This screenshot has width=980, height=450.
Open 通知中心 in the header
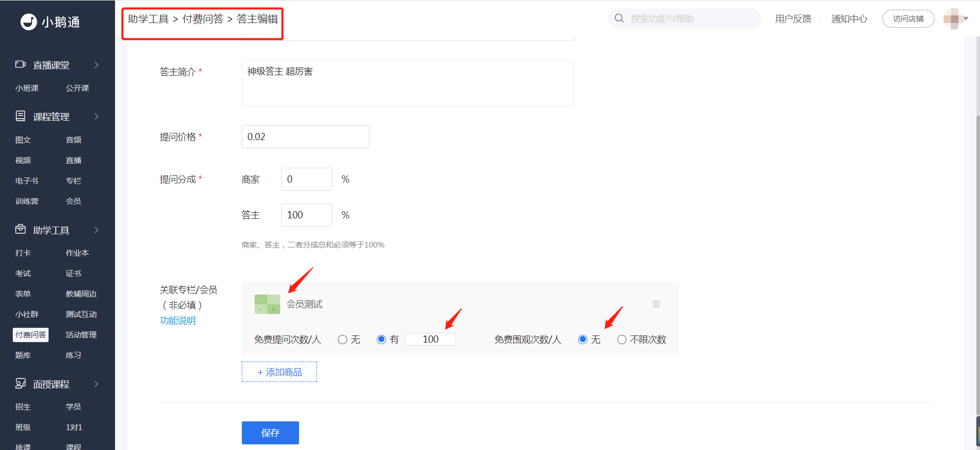click(849, 19)
